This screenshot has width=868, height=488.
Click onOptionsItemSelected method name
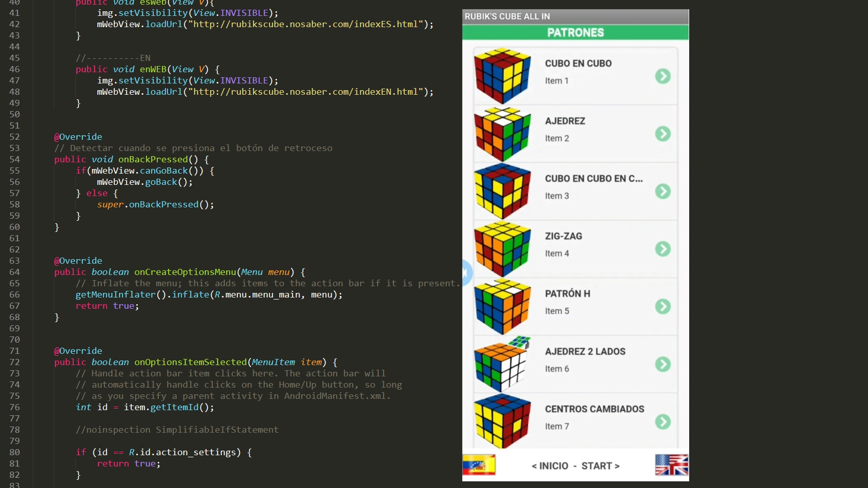pos(191,362)
